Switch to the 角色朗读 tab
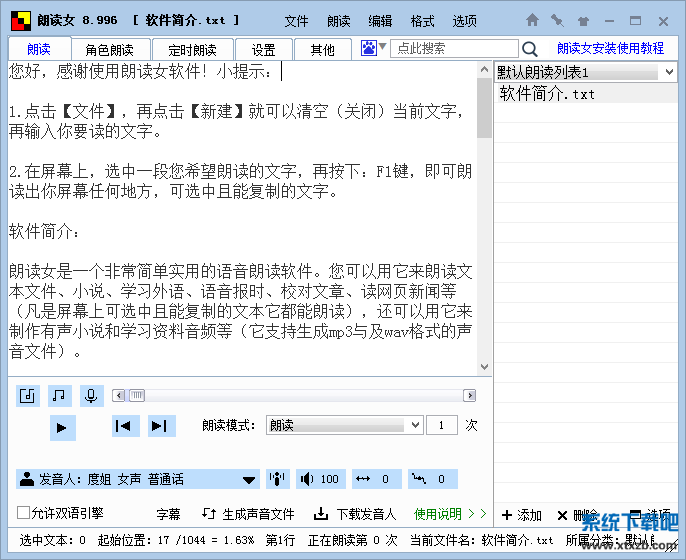This screenshot has width=686, height=560. click(x=112, y=49)
